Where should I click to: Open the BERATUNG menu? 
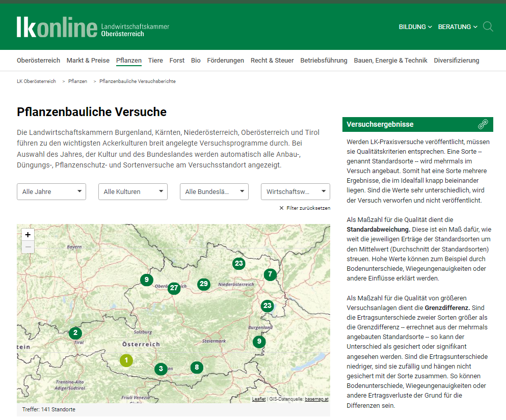pyautogui.click(x=458, y=27)
